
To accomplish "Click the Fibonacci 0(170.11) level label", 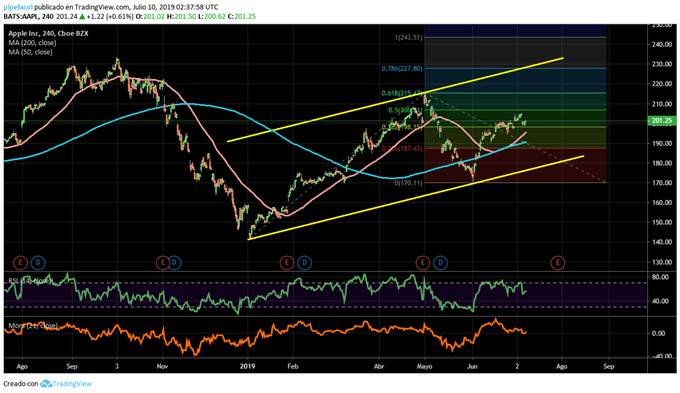I will pos(408,183).
